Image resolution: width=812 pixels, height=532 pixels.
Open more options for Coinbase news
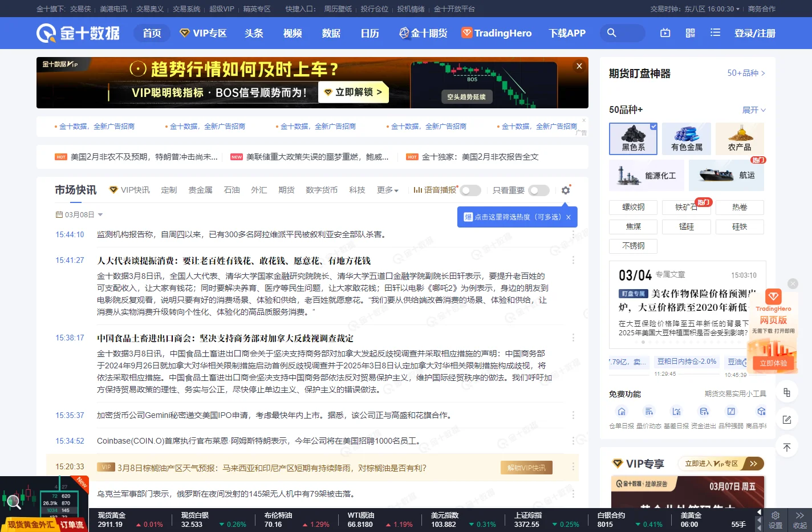tap(573, 441)
